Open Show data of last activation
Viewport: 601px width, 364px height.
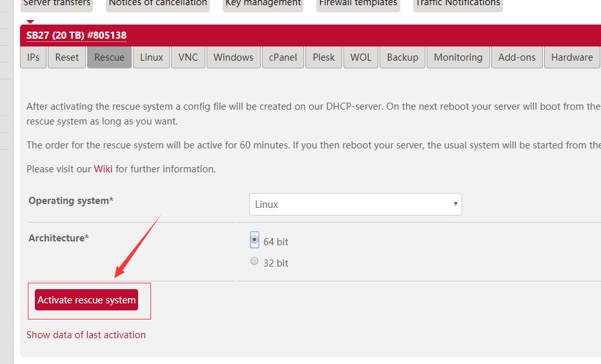[86, 335]
